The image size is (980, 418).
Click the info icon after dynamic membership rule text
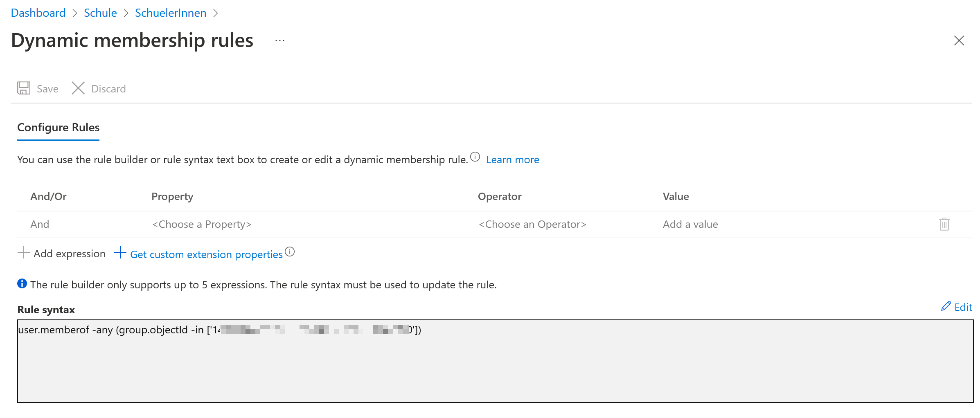click(x=475, y=157)
